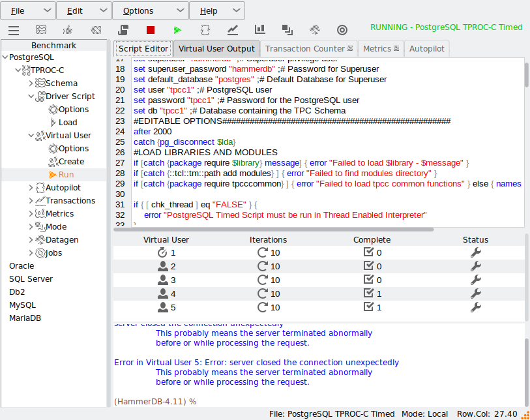Select the SQL Server benchmark entry

tap(31, 279)
